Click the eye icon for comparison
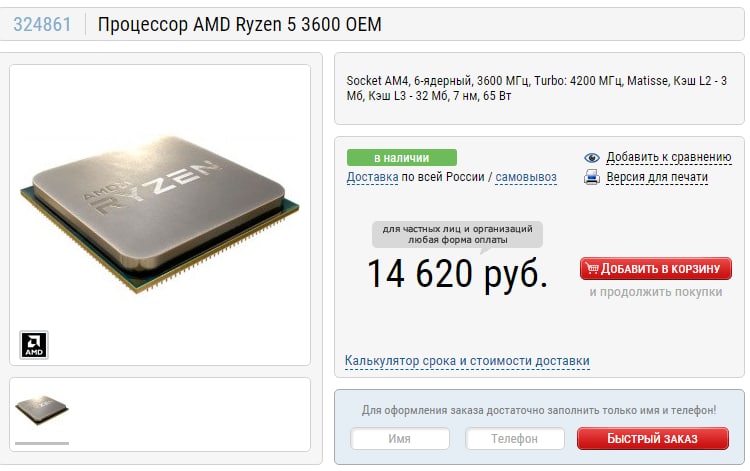 tap(592, 157)
